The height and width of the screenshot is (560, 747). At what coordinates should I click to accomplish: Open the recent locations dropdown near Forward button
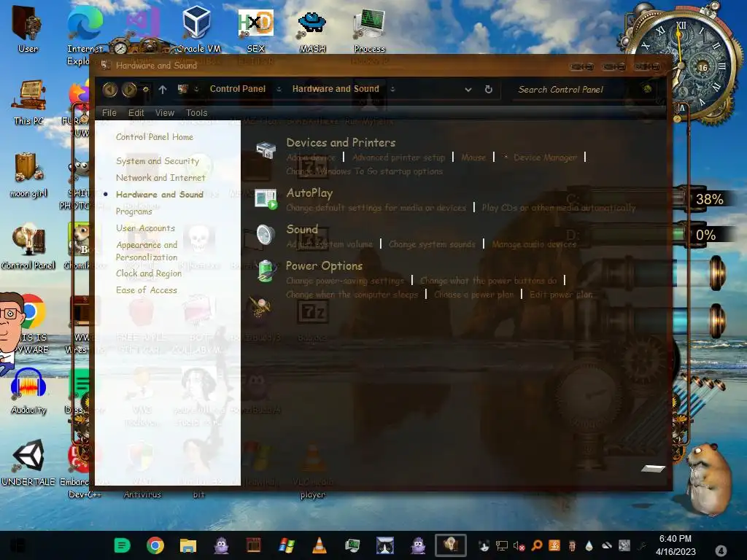pos(146,90)
